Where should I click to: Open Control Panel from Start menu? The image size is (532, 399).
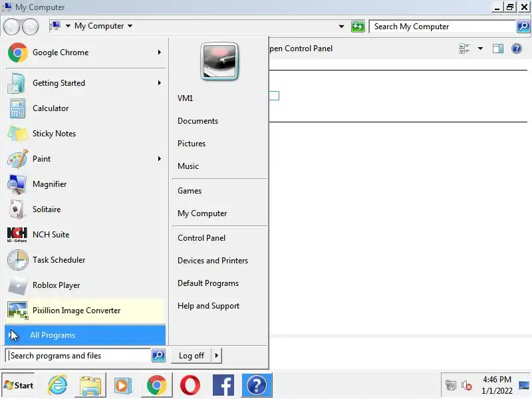(201, 238)
